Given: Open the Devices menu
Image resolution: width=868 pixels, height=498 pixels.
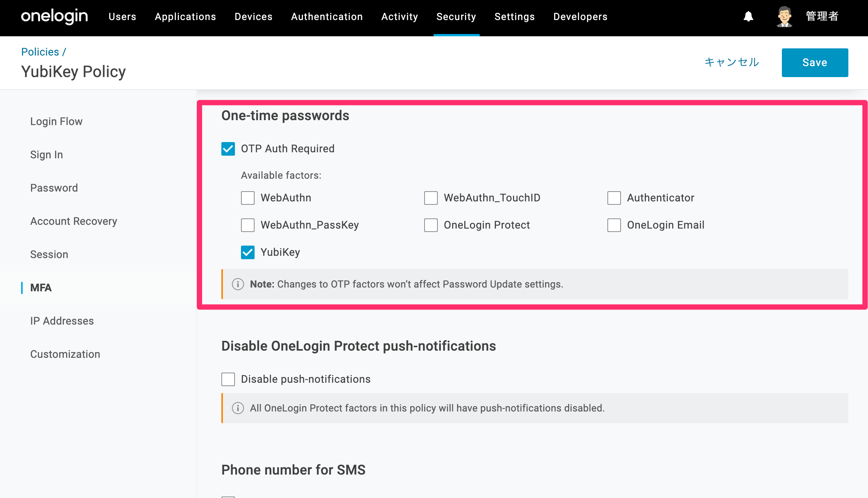Looking at the screenshot, I should pyautogui.click(x=253, y=17).
